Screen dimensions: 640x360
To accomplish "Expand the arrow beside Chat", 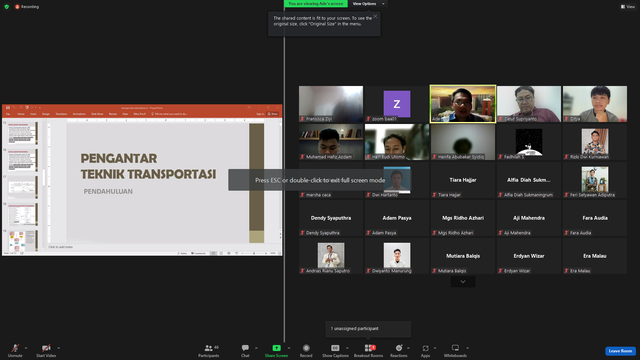I will coord(256,348).
